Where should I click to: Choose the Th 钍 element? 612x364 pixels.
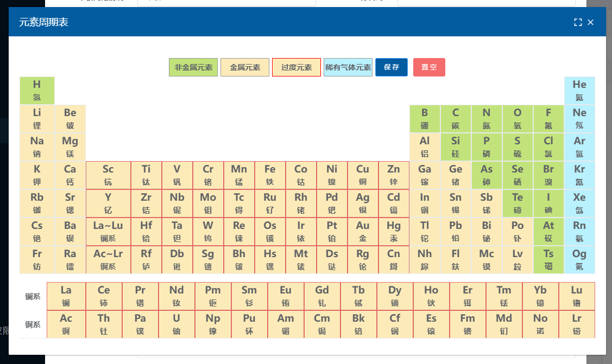(x=103, y=324)
